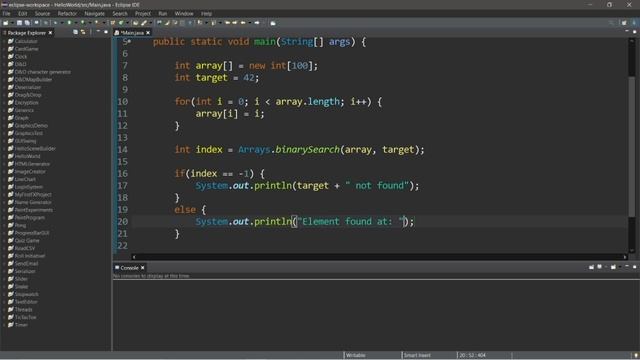Screen dimensions: 640x360
Task: Select the Clock project
Action: (21, 56)
